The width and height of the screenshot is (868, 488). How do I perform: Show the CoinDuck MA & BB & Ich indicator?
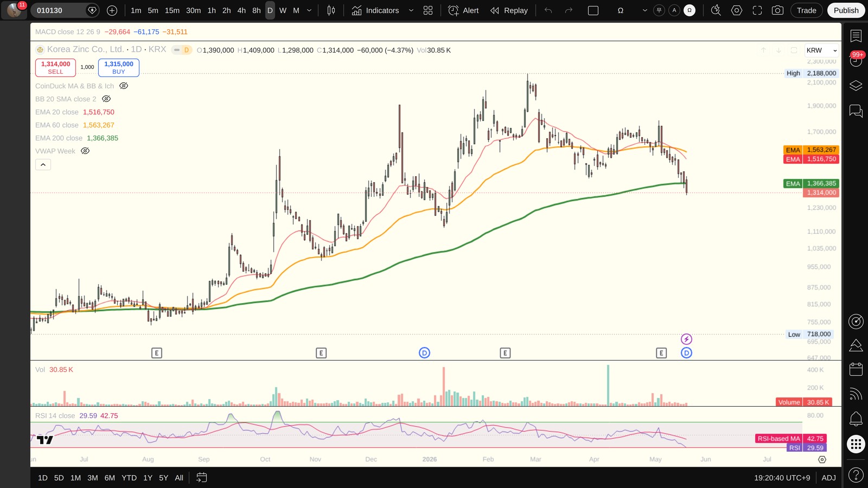pyautogui.click(x=124, y=86)
